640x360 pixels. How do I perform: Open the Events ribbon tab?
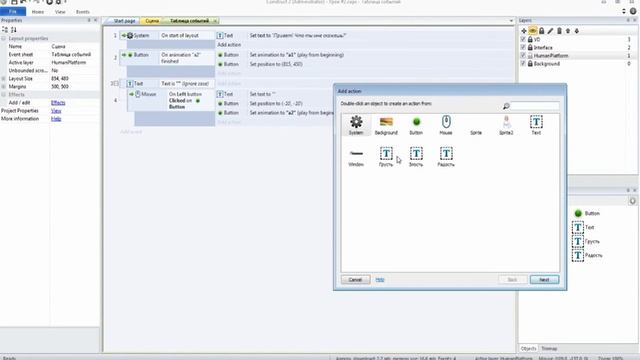[x=82, y=12]
